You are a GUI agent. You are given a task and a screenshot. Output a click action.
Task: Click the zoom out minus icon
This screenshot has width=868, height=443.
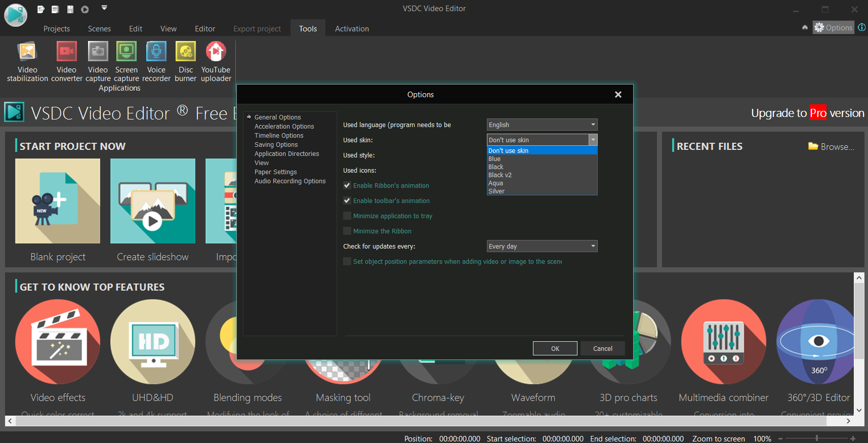point(780,438)
